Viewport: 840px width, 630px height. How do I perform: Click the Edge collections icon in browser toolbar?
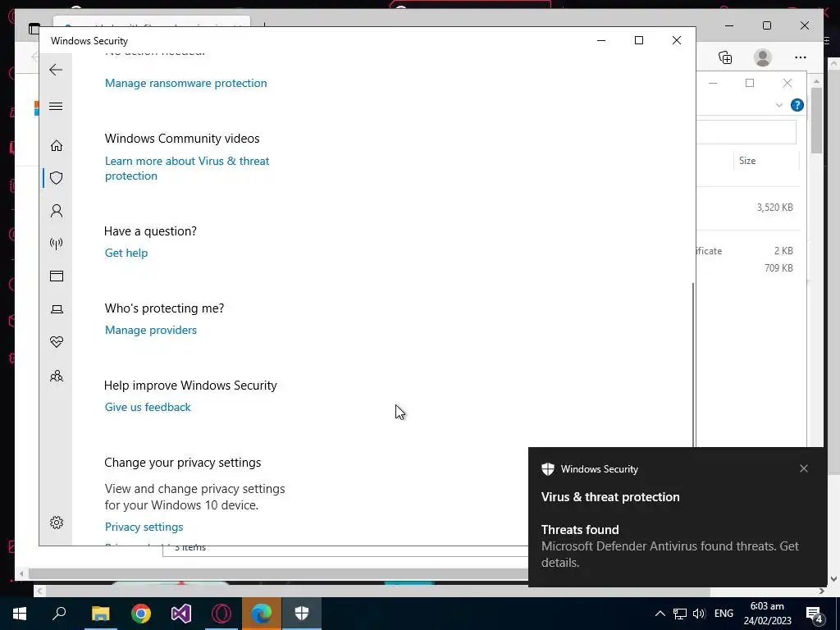(x=725, y=57)
